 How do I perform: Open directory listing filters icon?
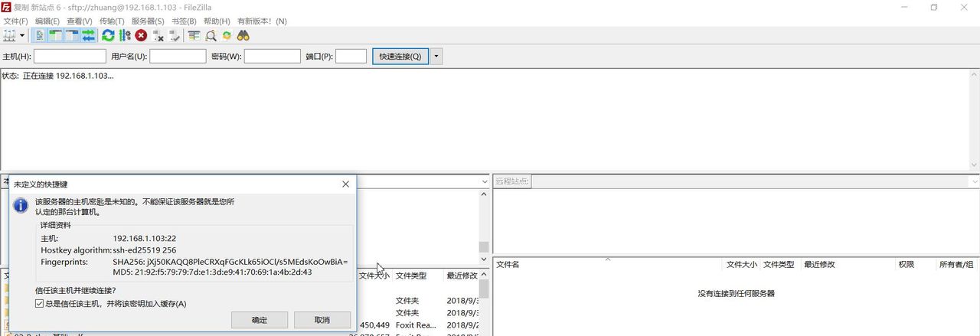click(x=194, y=35)
